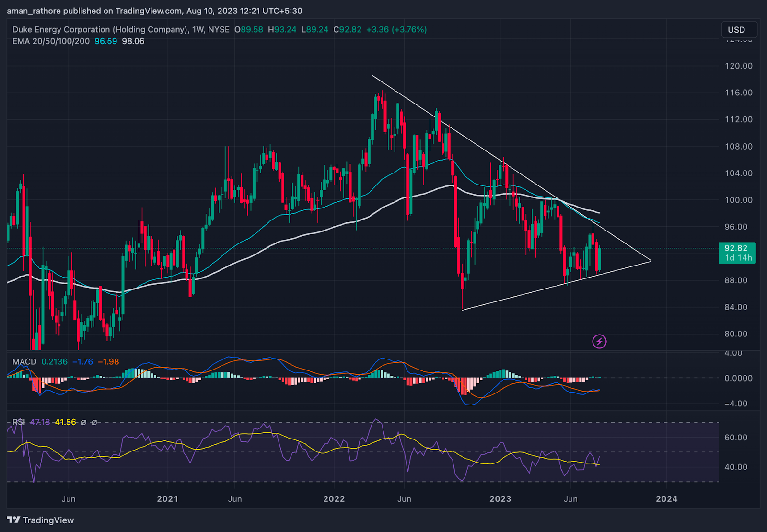This screenshot has width=767, height=532.
Task: Click the EMA 20/50/100/200 indicator label
Action: coord(51,41)
